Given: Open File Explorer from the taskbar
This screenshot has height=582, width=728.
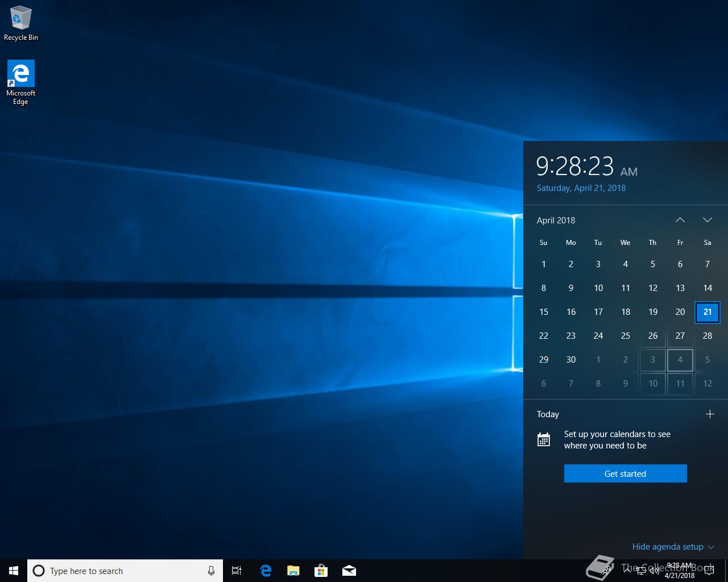Looking at the screenshot, I should coord(293,571).
